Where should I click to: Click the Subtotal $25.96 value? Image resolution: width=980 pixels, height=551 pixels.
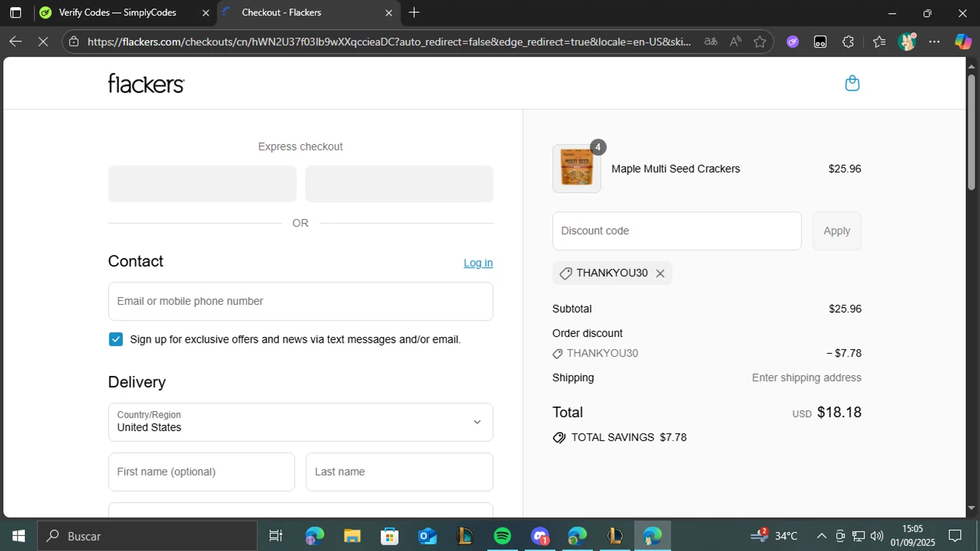coord(845,309)
